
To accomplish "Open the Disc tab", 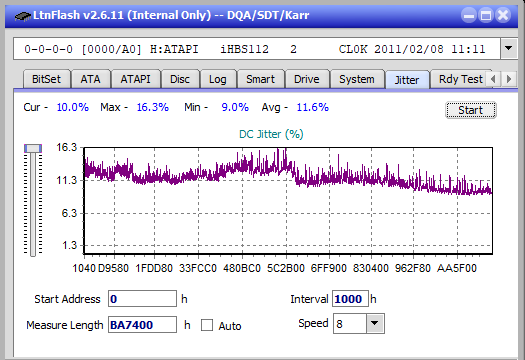I will (180, 79).
